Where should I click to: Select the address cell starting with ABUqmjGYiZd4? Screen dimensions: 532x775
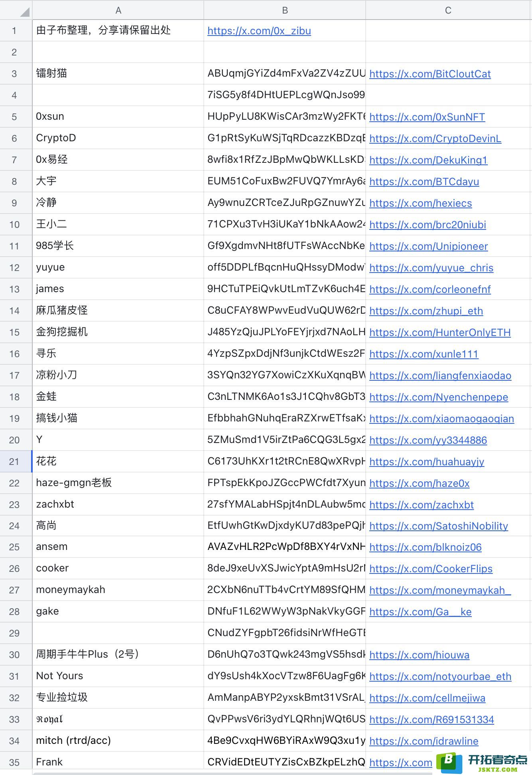[285, 73]
